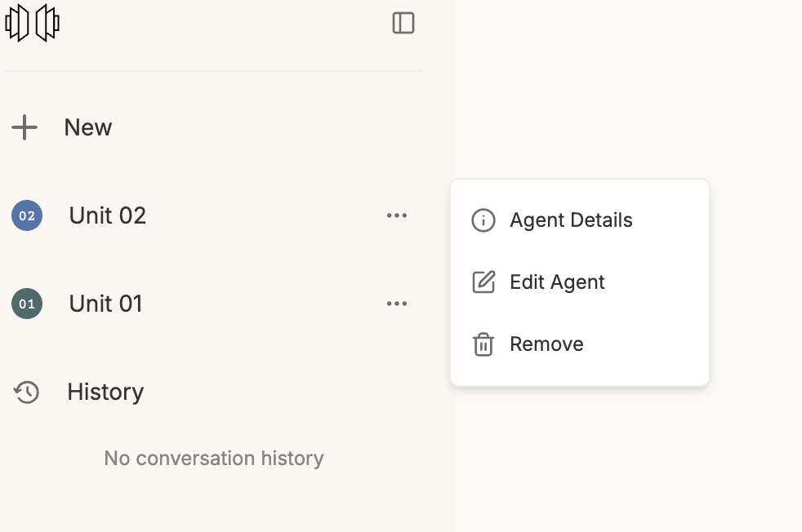Viewport: 802px width, 532px height.
Task: Open the History section label
Action: [105, 392]
